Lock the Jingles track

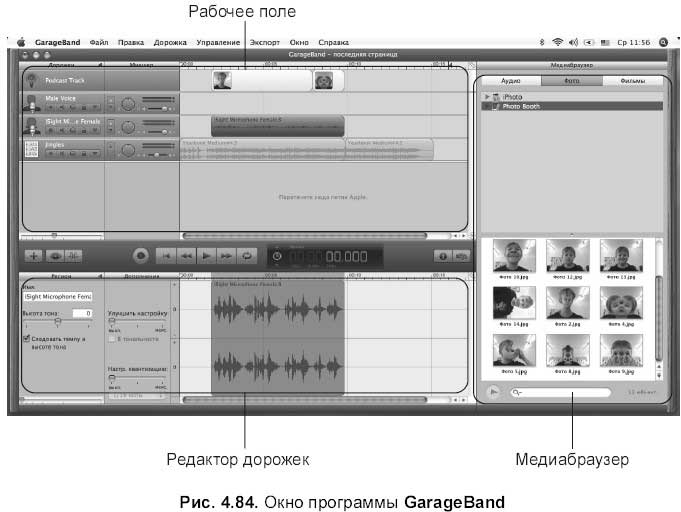(x=84, y=153)
